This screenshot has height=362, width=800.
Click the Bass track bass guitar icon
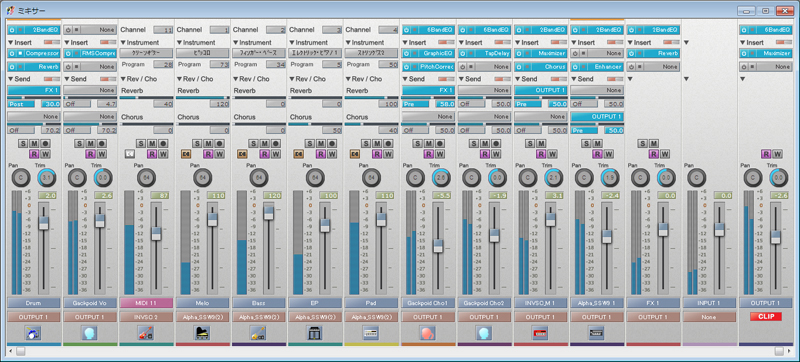[259, 333]
